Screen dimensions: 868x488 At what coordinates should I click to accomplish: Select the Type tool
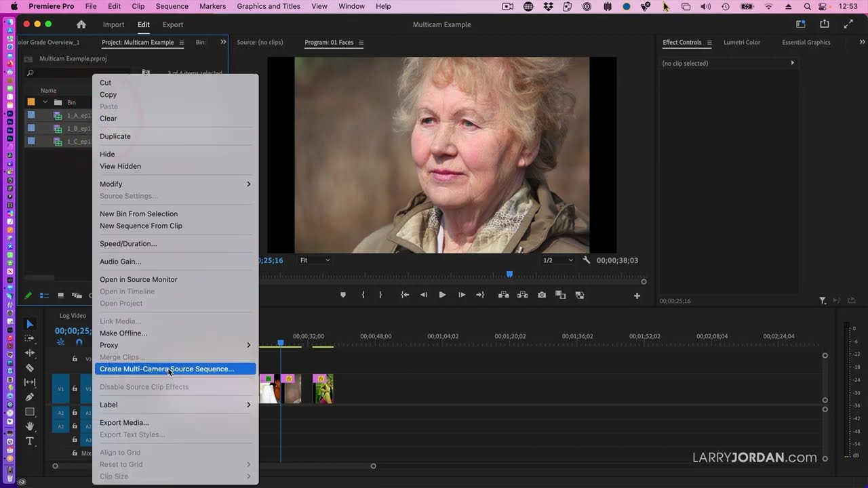coord(30,441)
